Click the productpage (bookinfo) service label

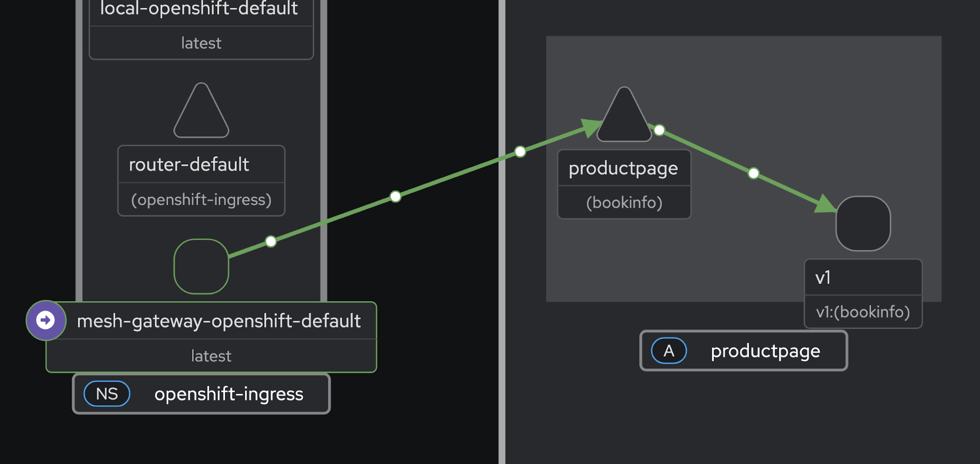click(624, 169)
